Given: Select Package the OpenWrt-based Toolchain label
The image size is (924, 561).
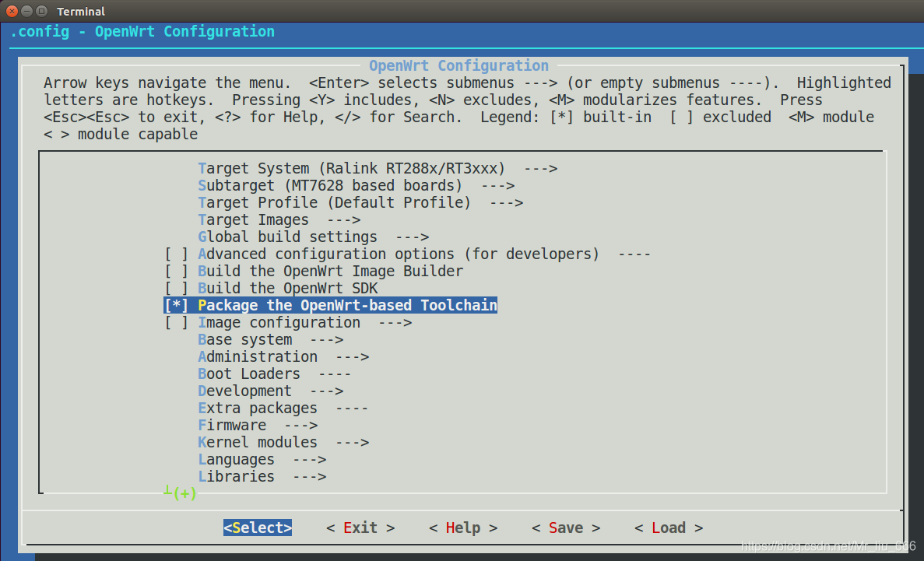Looking at the screenshot, I should tap(348, 305).
